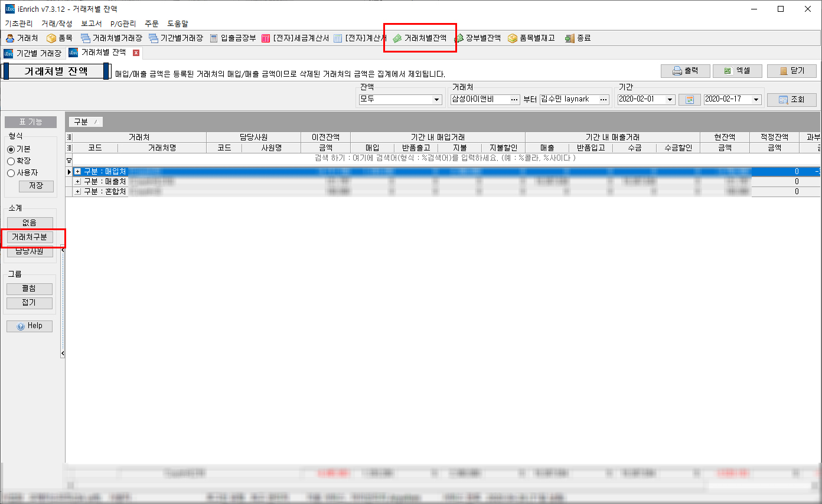The image size is (822, 504).
Task: Sort by the 거래처명 column header
Action: point(162,148)
